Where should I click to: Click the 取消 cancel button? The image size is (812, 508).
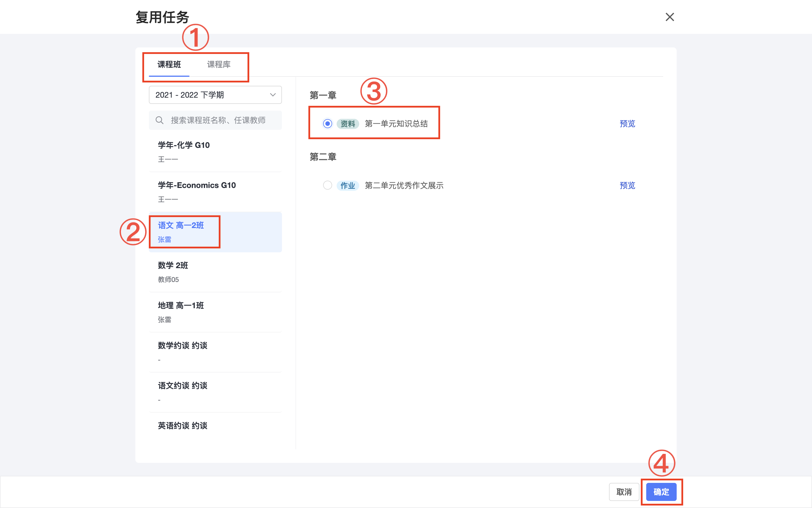click(x=624, y=492)
